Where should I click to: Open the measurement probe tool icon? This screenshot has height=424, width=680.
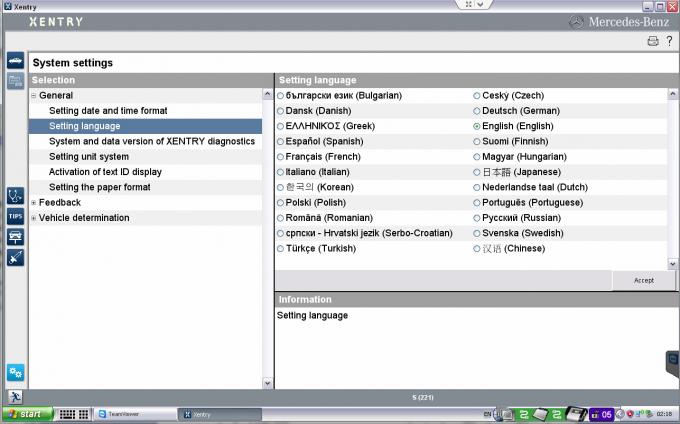pos(15,258)
